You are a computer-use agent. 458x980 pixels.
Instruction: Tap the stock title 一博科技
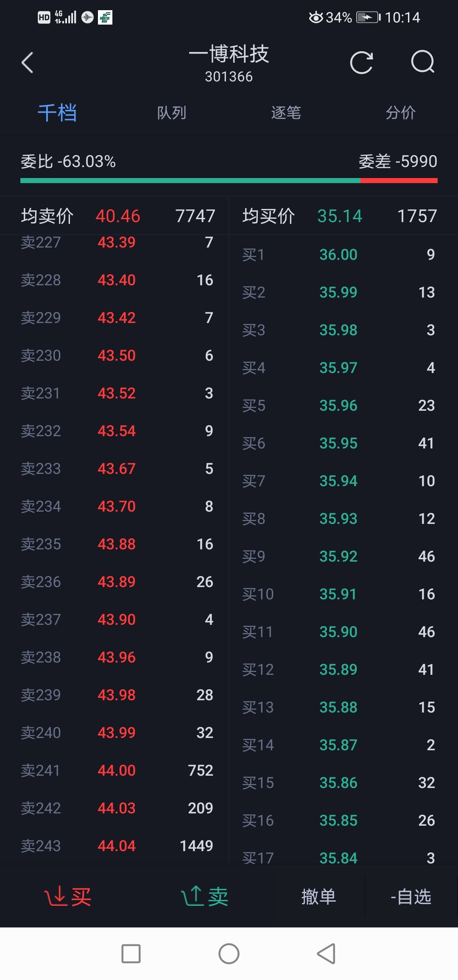(229, 54)
